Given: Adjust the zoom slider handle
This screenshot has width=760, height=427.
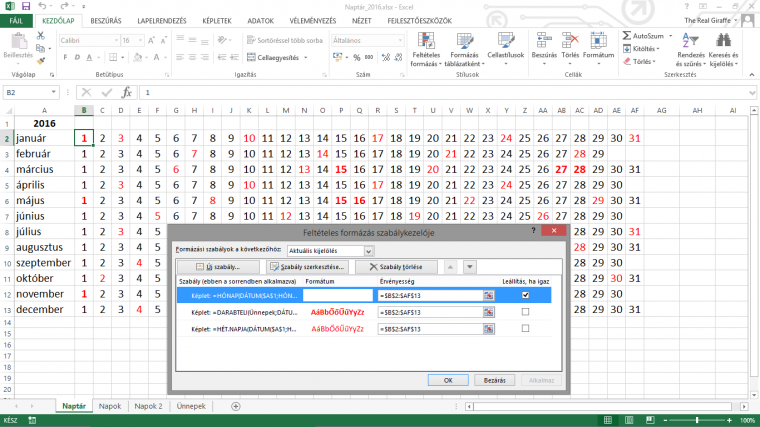Looking at the screenshot, I should [697, 420].
